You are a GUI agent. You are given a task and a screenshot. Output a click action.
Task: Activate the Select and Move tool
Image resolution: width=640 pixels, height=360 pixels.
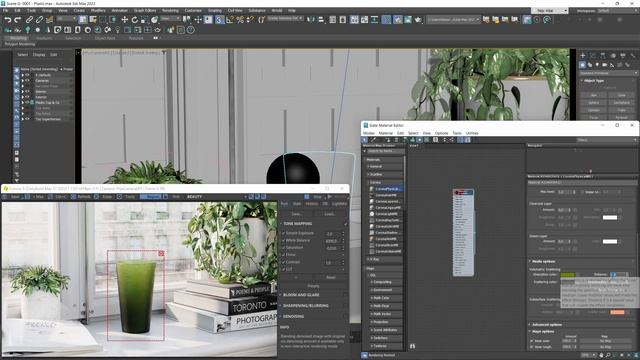point(124,20)
